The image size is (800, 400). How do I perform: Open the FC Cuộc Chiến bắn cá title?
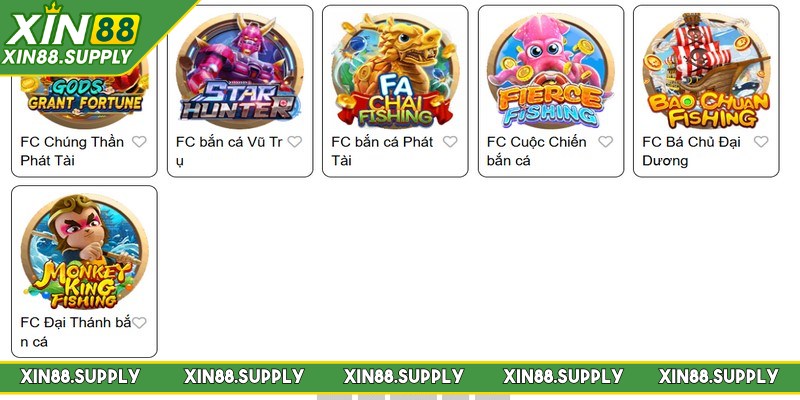click(537, 151)
